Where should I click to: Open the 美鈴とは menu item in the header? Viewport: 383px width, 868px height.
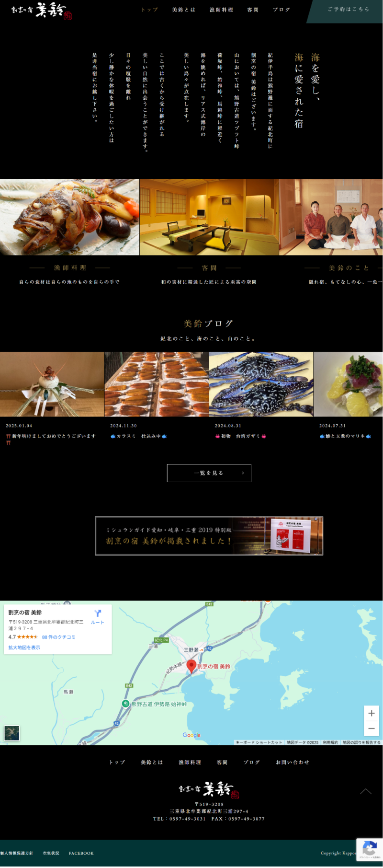184,10
